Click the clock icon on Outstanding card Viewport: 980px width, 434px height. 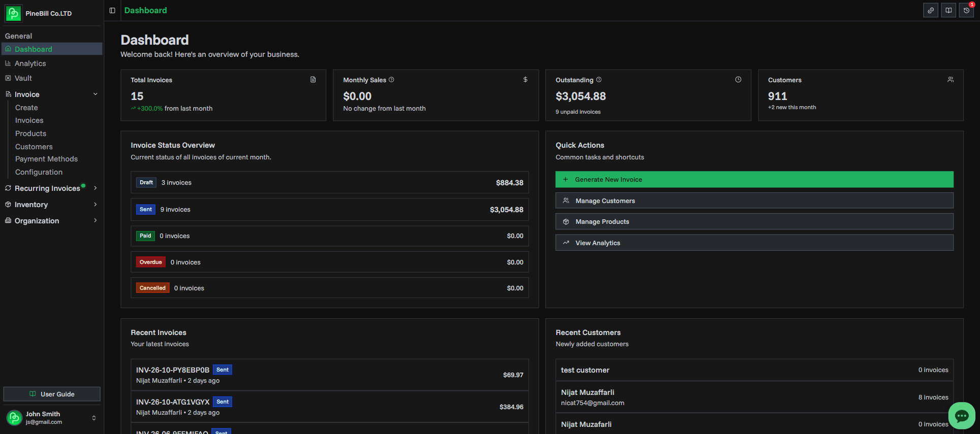(738, 80)
